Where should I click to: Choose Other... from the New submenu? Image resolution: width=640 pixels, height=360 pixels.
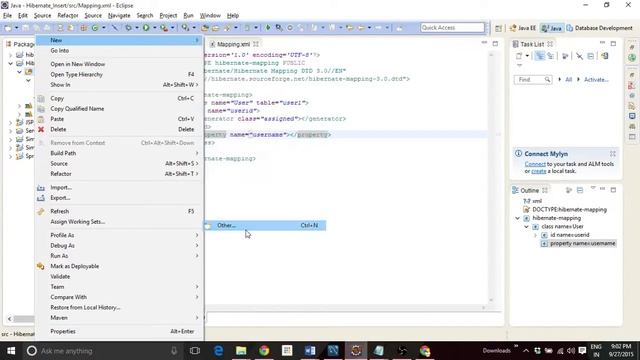coord(265,225)
